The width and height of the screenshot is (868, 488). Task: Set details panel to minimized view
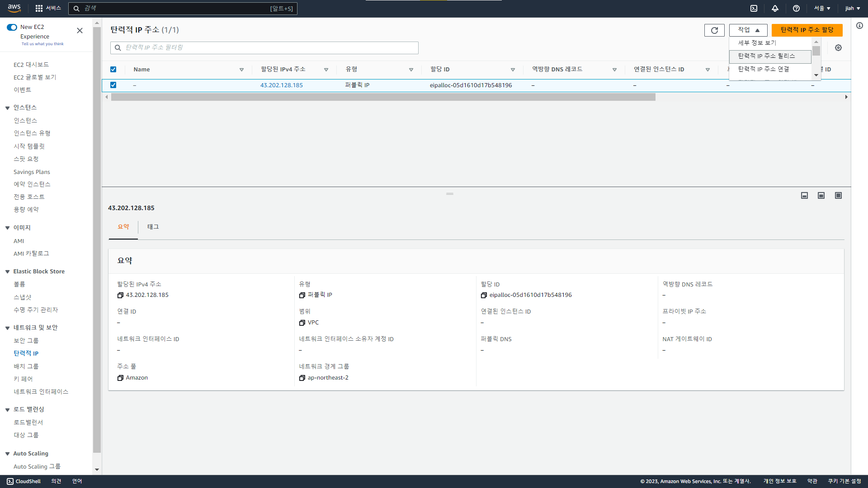804,196
